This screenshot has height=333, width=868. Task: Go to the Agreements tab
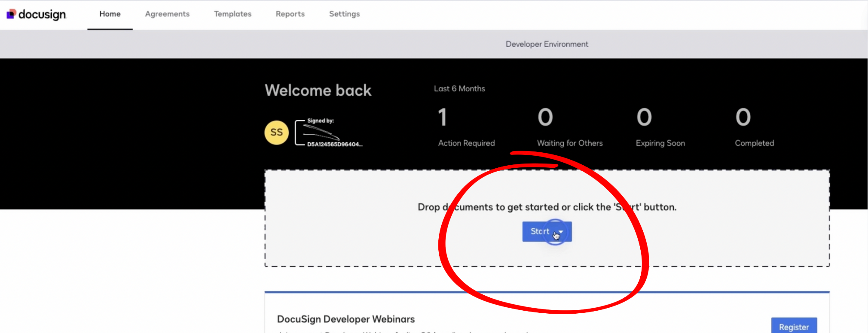tap(167, 14)
